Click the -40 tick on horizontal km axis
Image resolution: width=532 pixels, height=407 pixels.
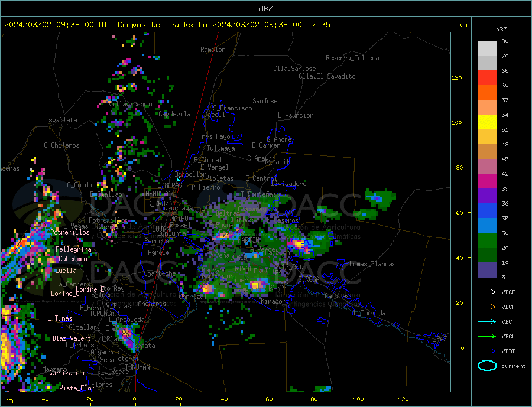click(43, 399)
